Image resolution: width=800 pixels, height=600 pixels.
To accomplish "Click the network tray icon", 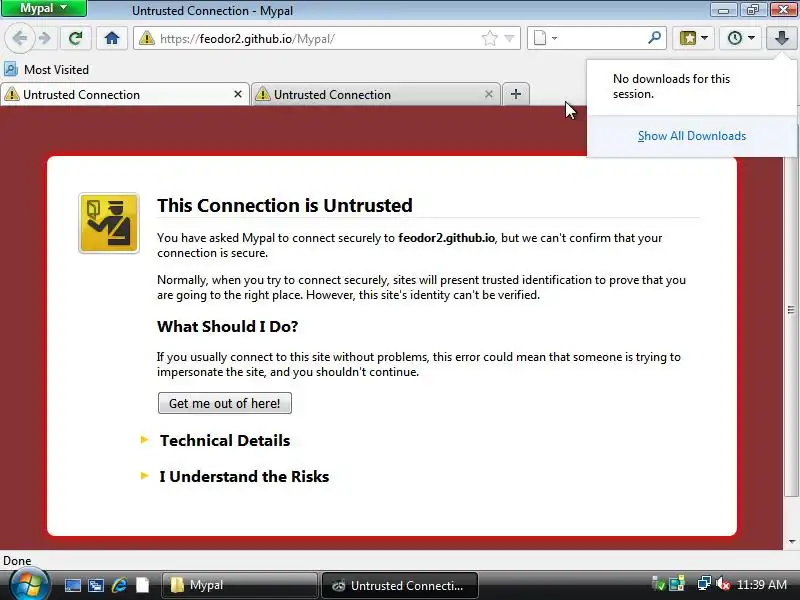I will [x=704, y=583].
